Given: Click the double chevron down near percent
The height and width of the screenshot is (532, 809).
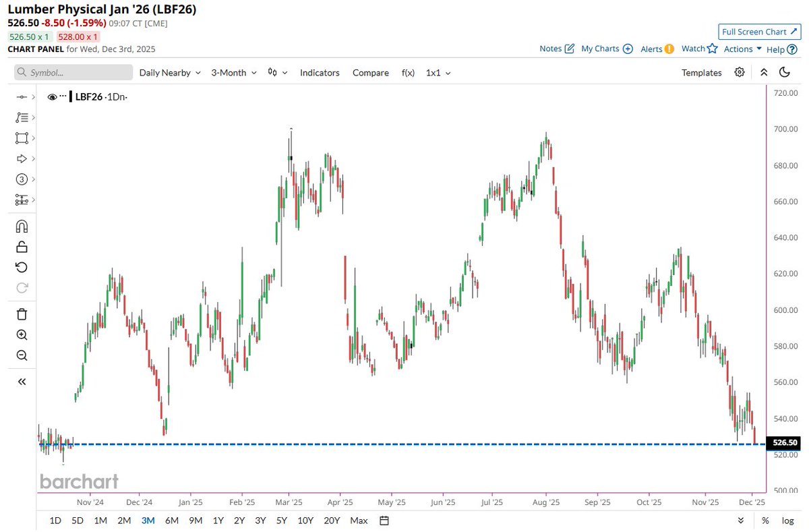Looking at the screenshot, I should (741, 520).
